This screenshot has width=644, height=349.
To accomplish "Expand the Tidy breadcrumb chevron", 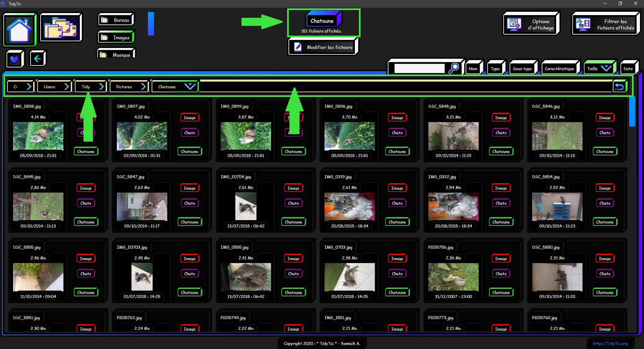I will 101,87.
